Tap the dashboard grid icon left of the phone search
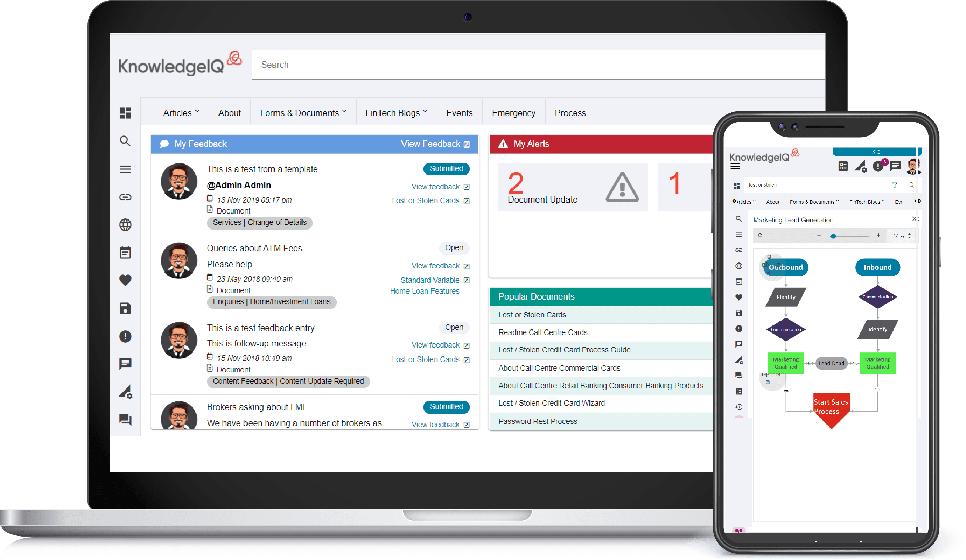Viewport: 966px width, 560px height. pos(737,186)
